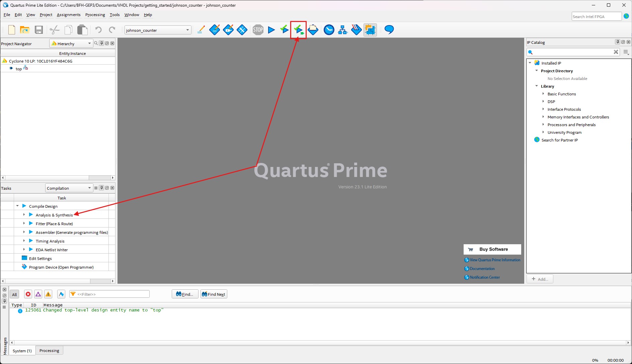Open the Tools menu

click(x=114, y=15)
